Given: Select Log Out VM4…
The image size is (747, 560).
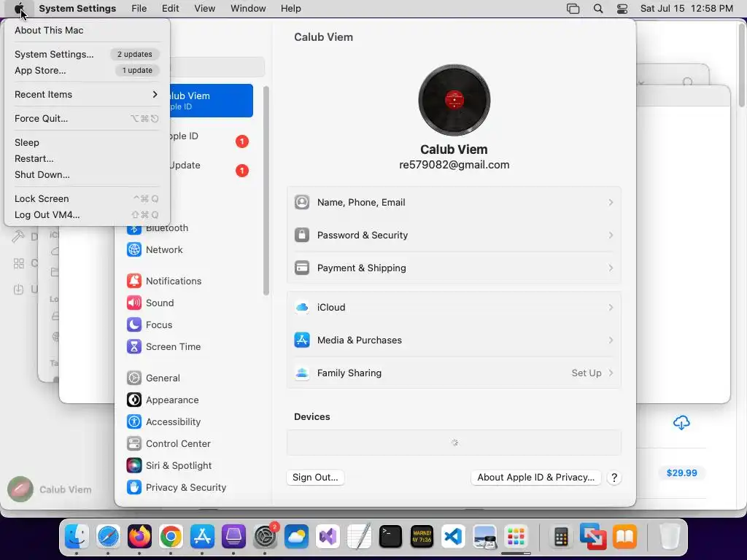Looking at the screenshot, I should 87,215.
